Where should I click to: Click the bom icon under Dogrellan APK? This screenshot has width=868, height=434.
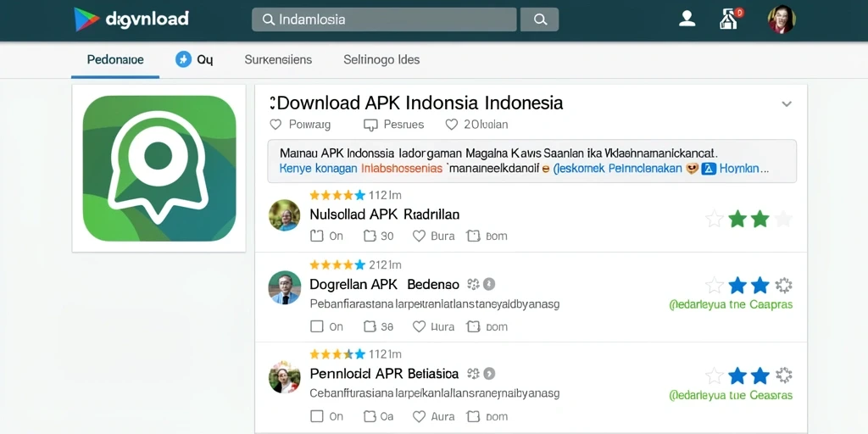473,326
